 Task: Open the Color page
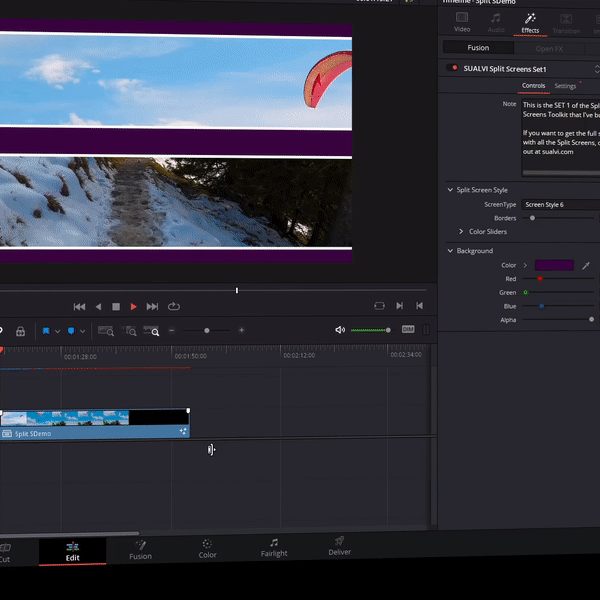207,549
